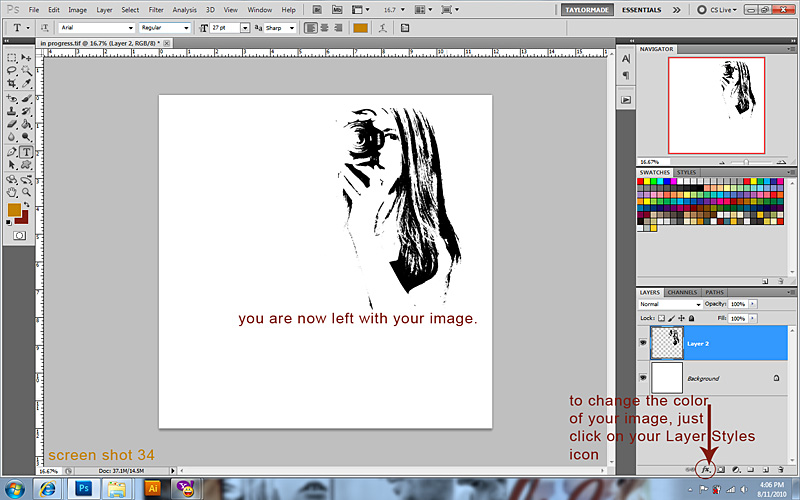Select the Horizontal Type tool
The height and width of the screenshot is (500, 800).
pyautogui.click(x=26, y=152)
